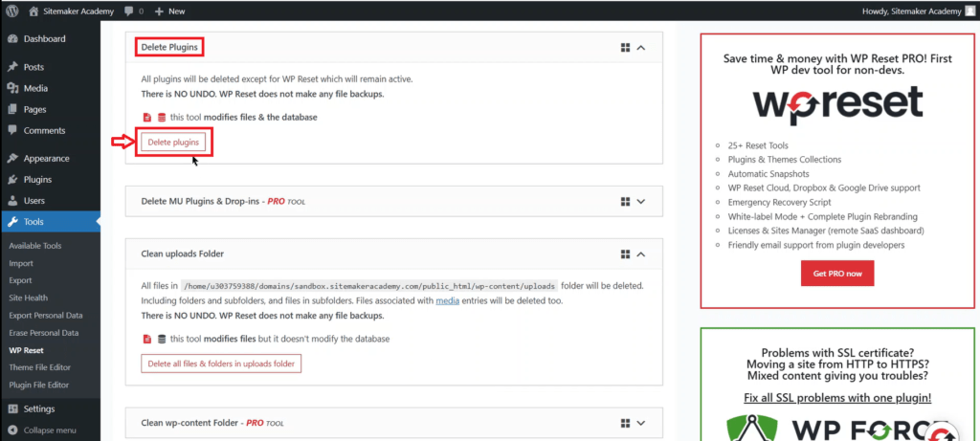Click the Delete MU Plugins & Drop-ins heading
This screenshot has height=441, width=980.
coord(223,202)
